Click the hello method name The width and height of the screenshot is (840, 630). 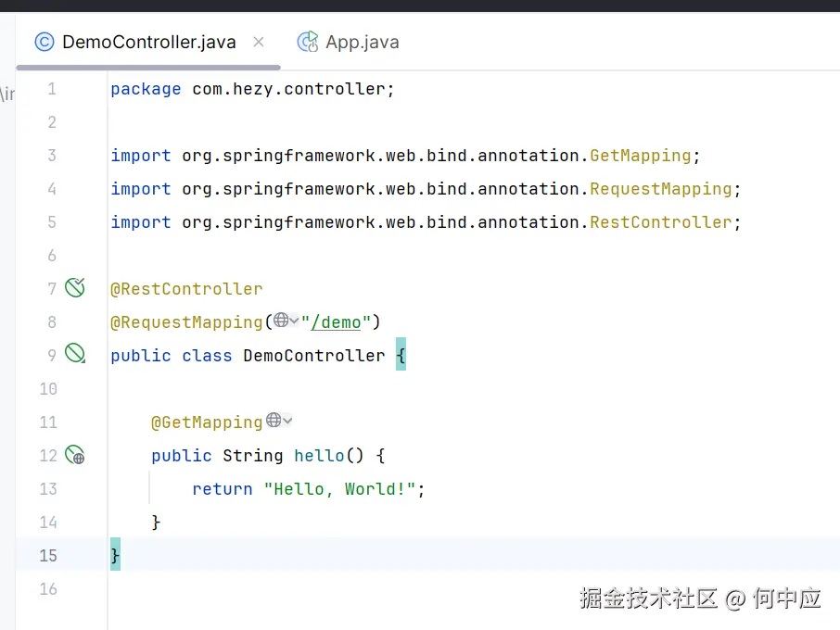(319, 456)
